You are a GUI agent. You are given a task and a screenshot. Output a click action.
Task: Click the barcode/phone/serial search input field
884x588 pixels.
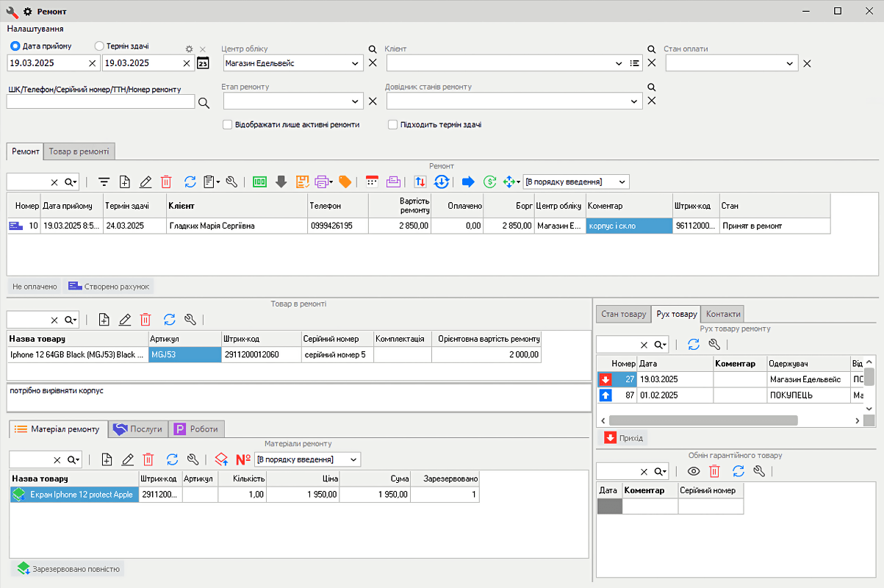pos(101,102)
